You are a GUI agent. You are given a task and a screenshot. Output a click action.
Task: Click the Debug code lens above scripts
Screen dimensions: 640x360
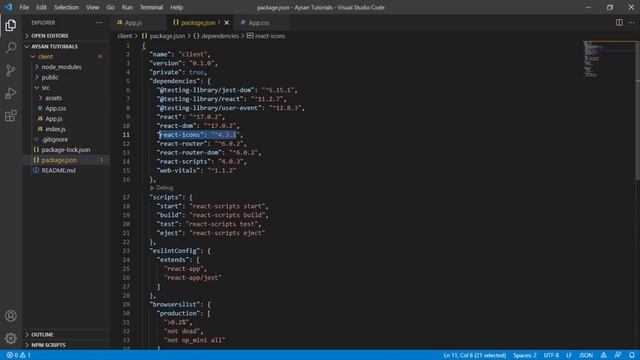tap(162, 188)
